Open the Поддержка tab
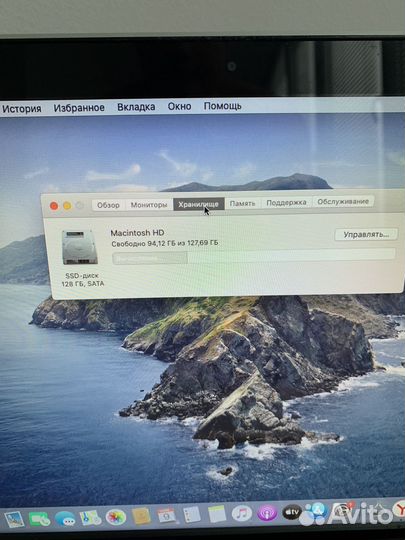Screen dimensions: 405x540 [286, 202]
